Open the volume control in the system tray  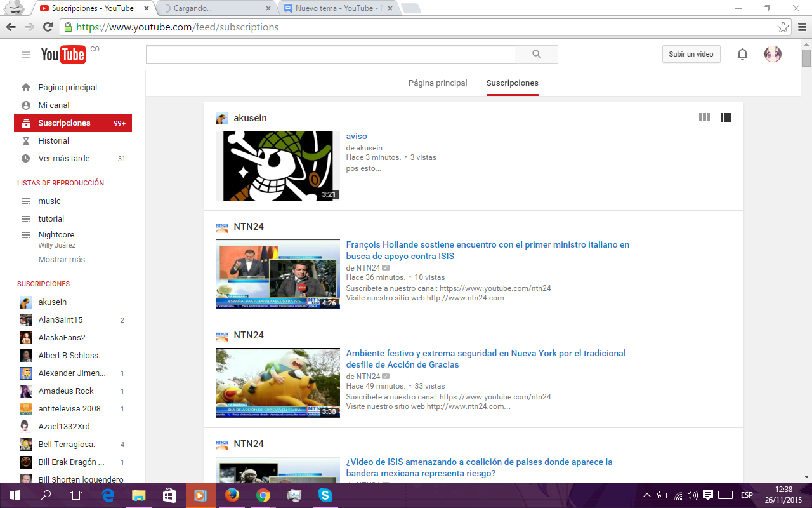[693, 495]
